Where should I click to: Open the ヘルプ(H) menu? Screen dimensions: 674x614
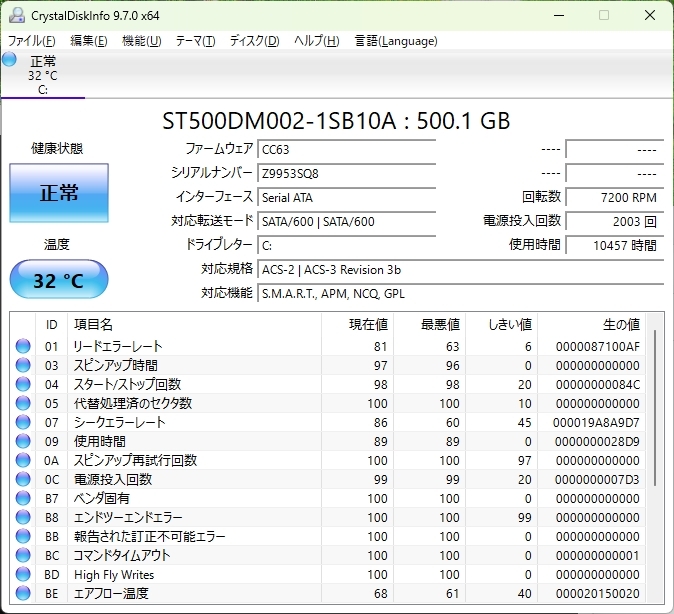click(317, 41)
